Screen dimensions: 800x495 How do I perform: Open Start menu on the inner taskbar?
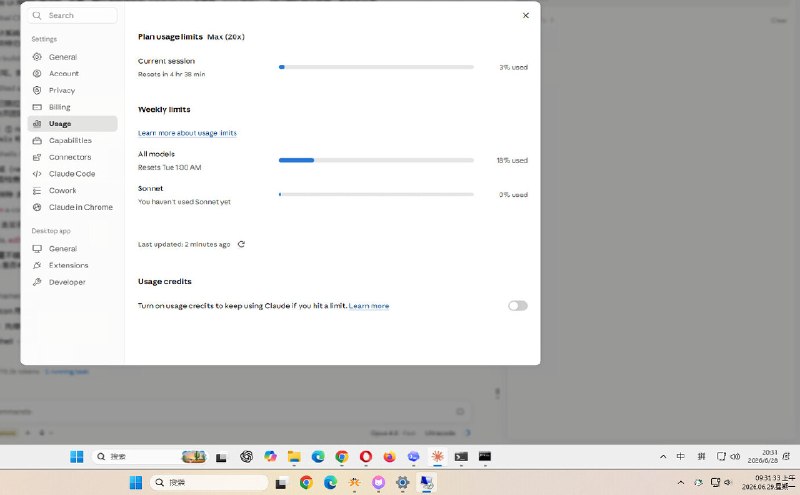click(x=77, y=457)
